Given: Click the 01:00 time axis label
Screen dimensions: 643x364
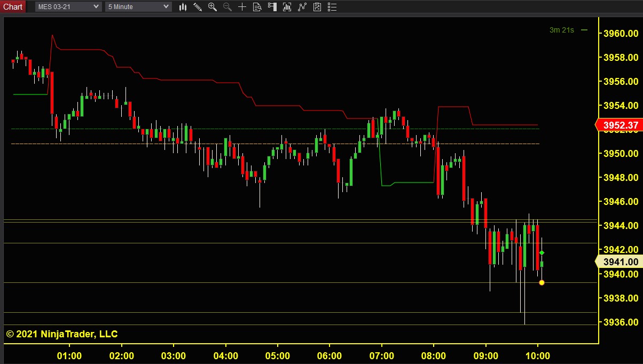Looking at the screenshot, I should (69, 356).
